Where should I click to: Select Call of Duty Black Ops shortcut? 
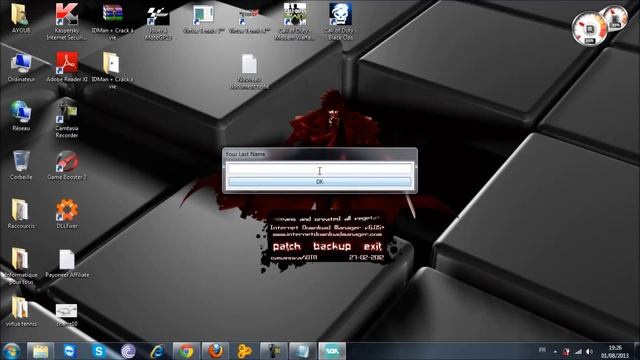point(340,22)
